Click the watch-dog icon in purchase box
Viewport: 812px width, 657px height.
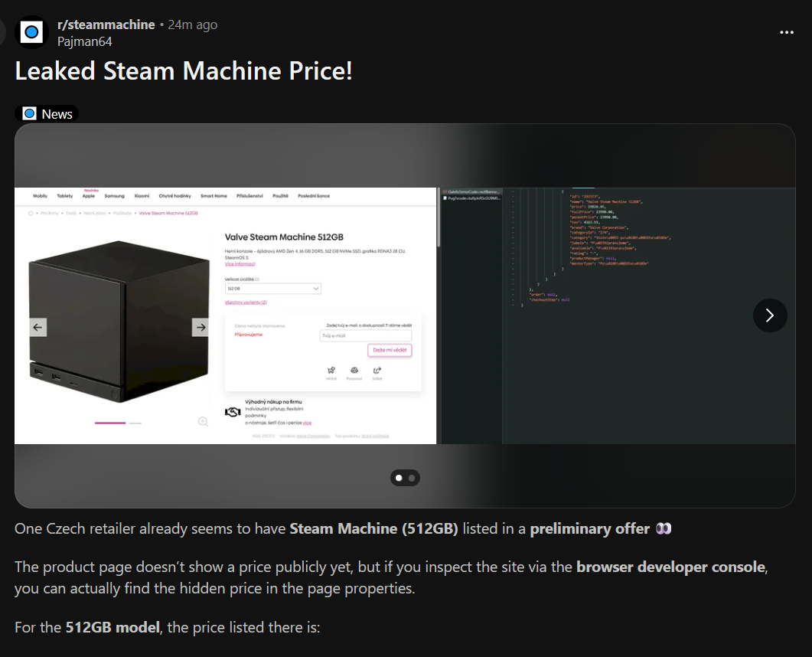coord(331,371)
